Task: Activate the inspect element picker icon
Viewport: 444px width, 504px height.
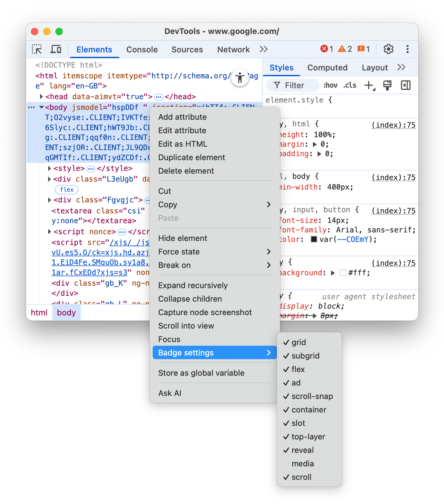Action: [x=37, y=49]
